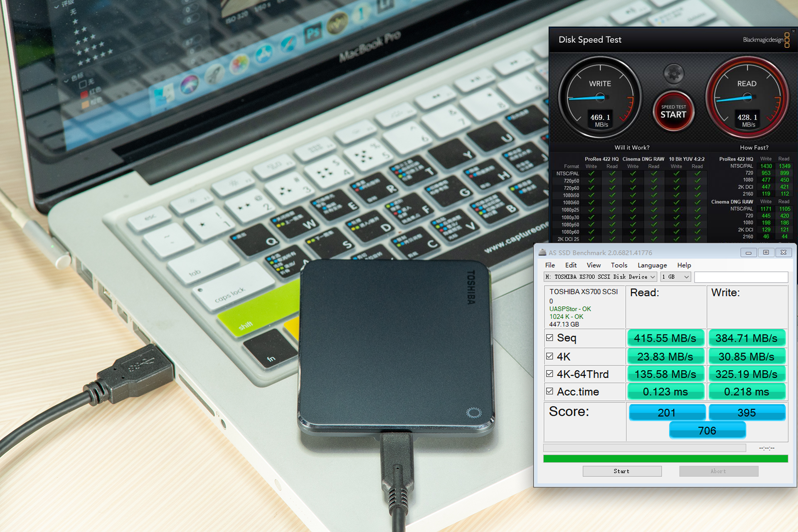Click the Blackmagicdesign logo

click(x=766, y=40)
